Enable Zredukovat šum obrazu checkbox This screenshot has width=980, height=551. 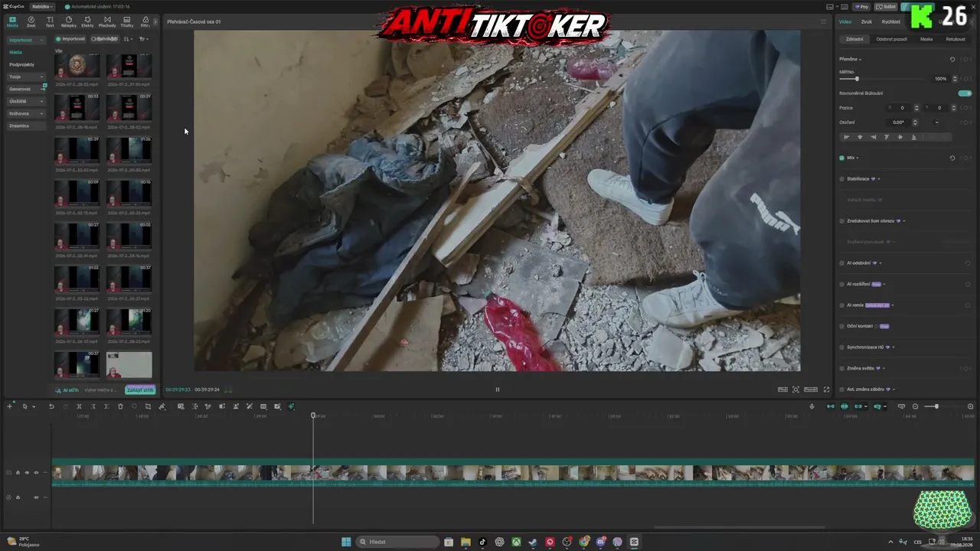841,221
